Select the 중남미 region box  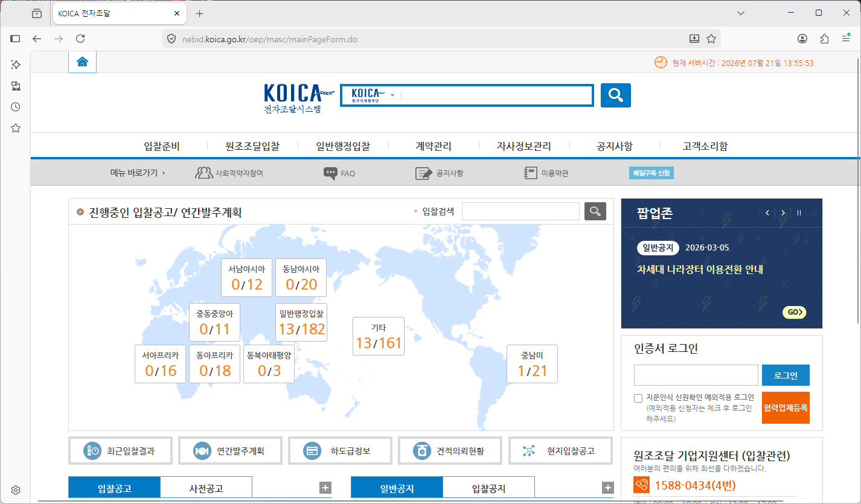[x=532, y=364]
